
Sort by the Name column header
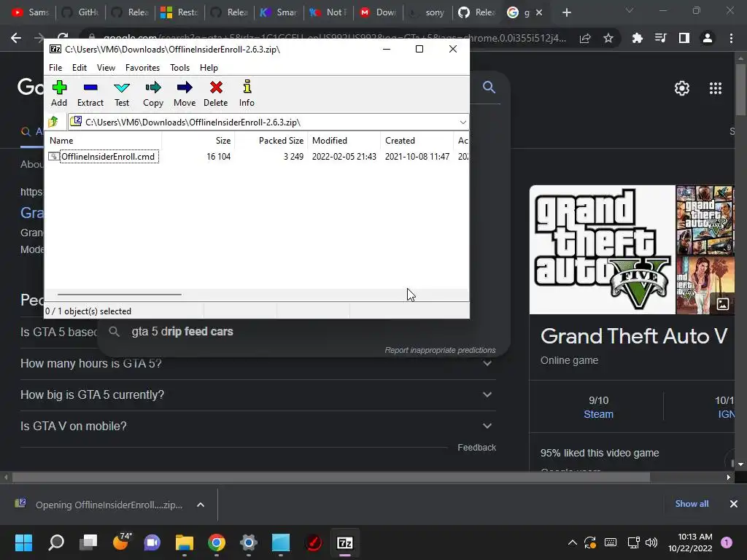pos(104,141)
